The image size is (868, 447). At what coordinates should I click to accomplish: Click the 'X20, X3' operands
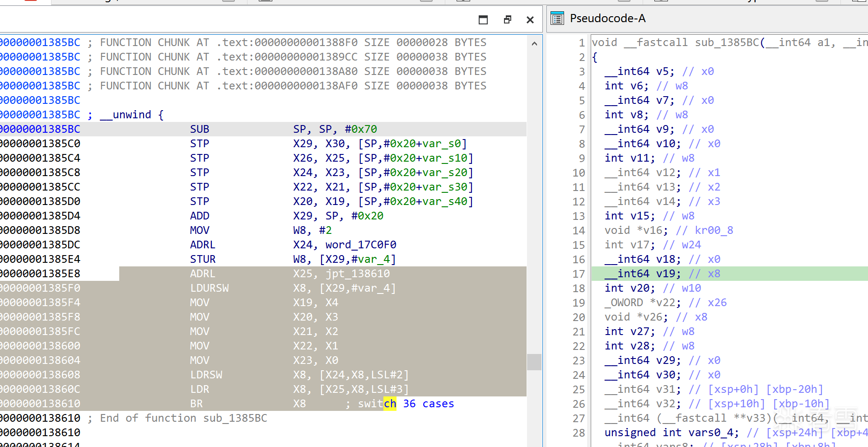(x=316, y=317)
